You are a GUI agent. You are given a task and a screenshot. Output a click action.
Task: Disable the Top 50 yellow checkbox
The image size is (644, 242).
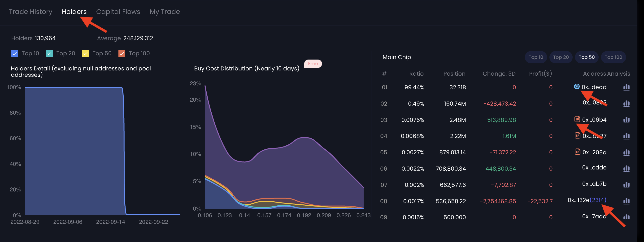(85, 53)
